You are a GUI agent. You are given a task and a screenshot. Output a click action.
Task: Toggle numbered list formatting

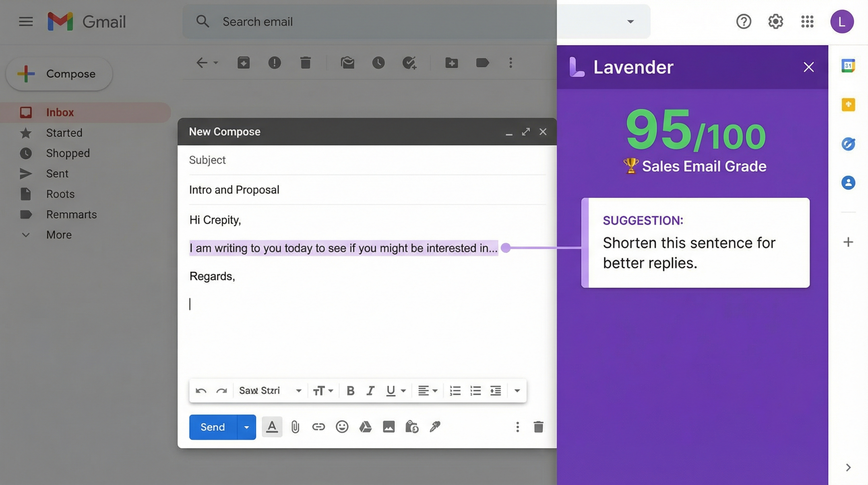(x=455, y=391)
